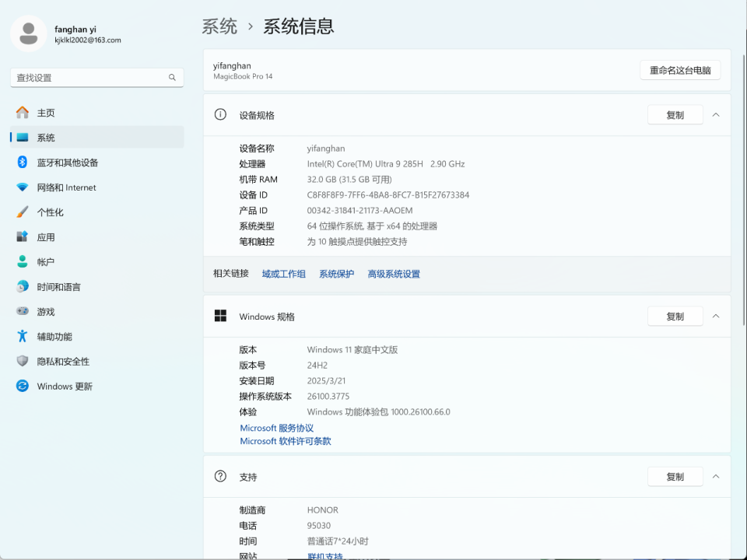Open 主页 in the sidebar
Screen dimensions: 747x560
click(x=96, y=112)
